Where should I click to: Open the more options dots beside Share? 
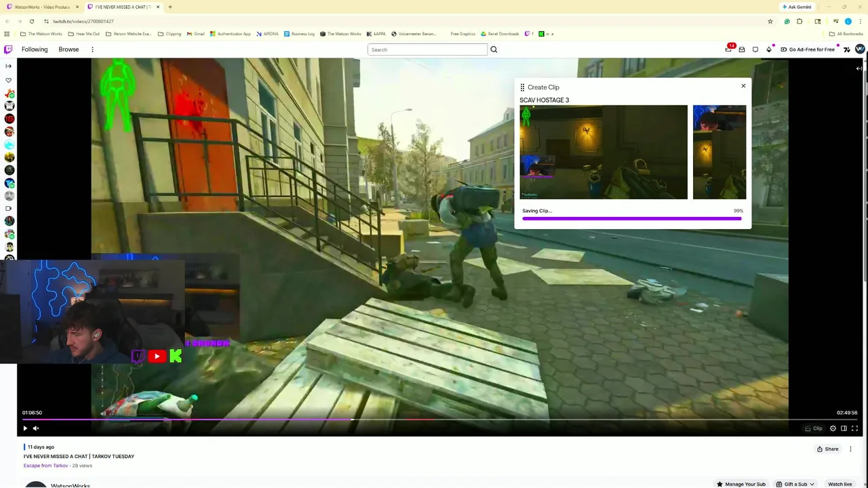[850, 449]
